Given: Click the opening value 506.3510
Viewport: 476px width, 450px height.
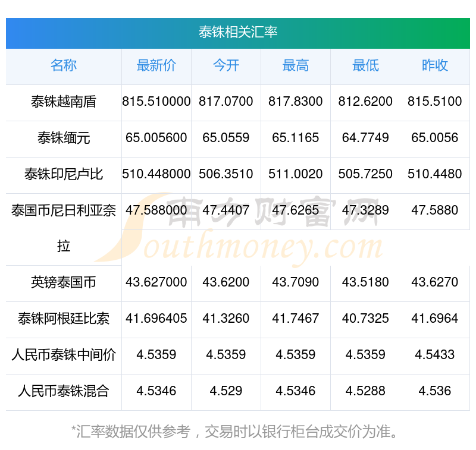Looking at the screenshot, I should point(226,174).
